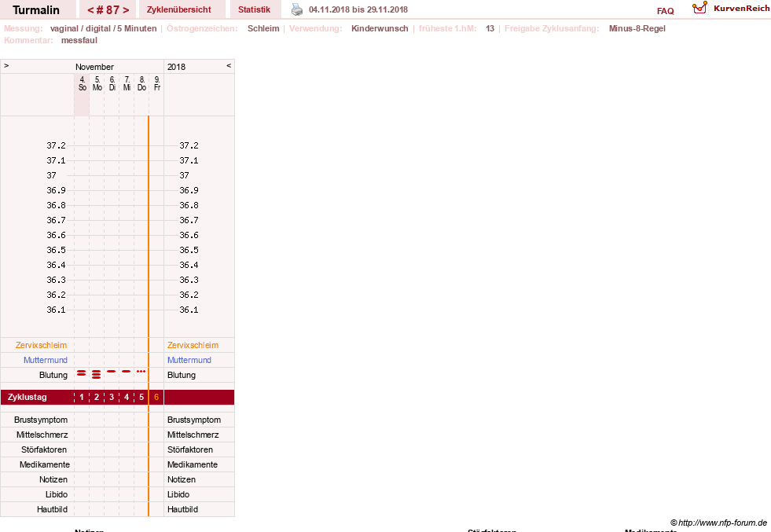Screen dimensions: 771x532
Task: Click the Brustsymptom label on left
Action: point(41,420)
